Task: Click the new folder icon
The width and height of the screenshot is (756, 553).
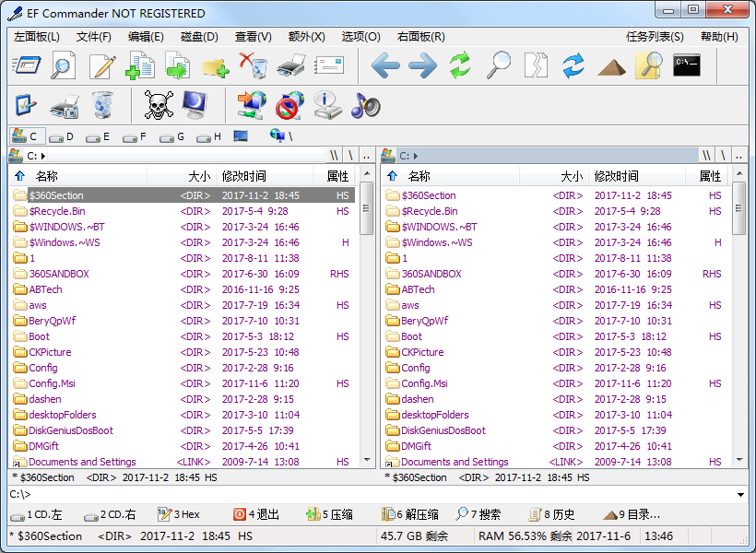Action: click(x=215, y=67)
